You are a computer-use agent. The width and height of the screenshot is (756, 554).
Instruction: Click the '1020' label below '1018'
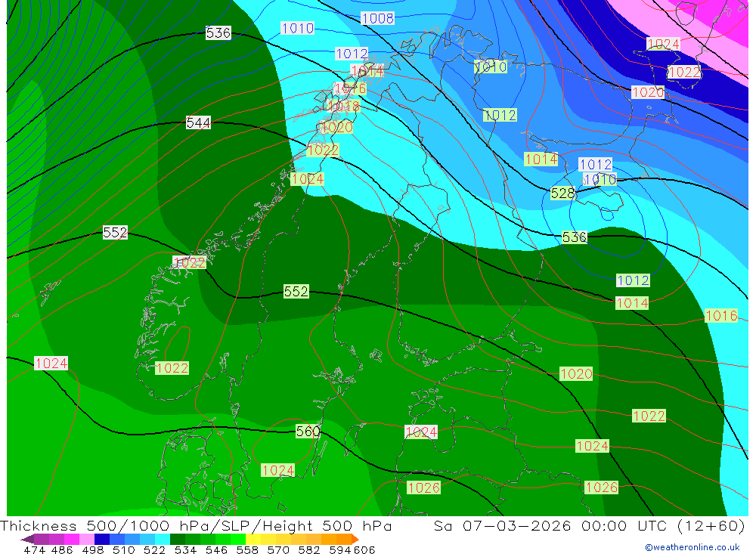[336, 127]
